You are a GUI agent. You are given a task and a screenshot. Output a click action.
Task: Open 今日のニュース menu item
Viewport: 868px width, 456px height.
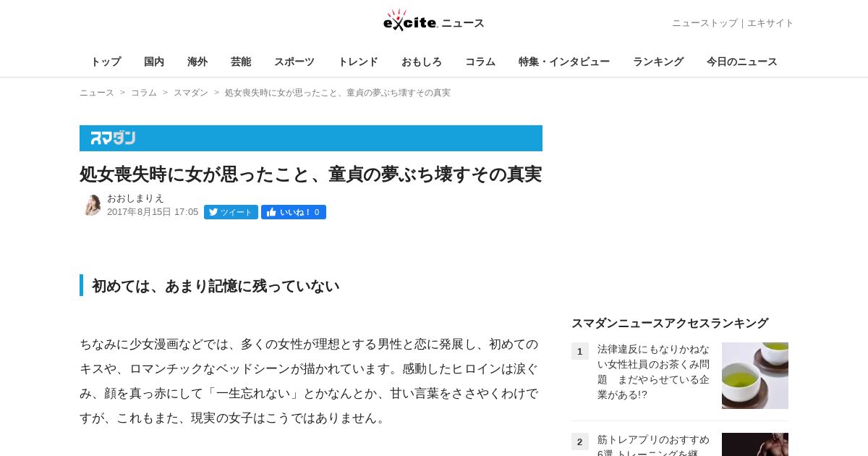[x=742, y=62]
